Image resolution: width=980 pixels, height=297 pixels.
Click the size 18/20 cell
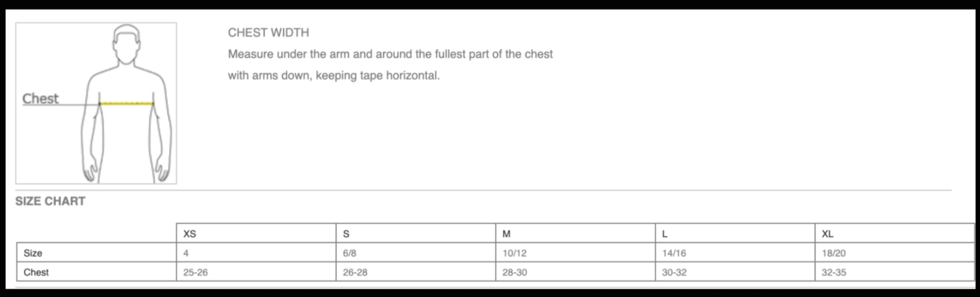tap(834, 253)
